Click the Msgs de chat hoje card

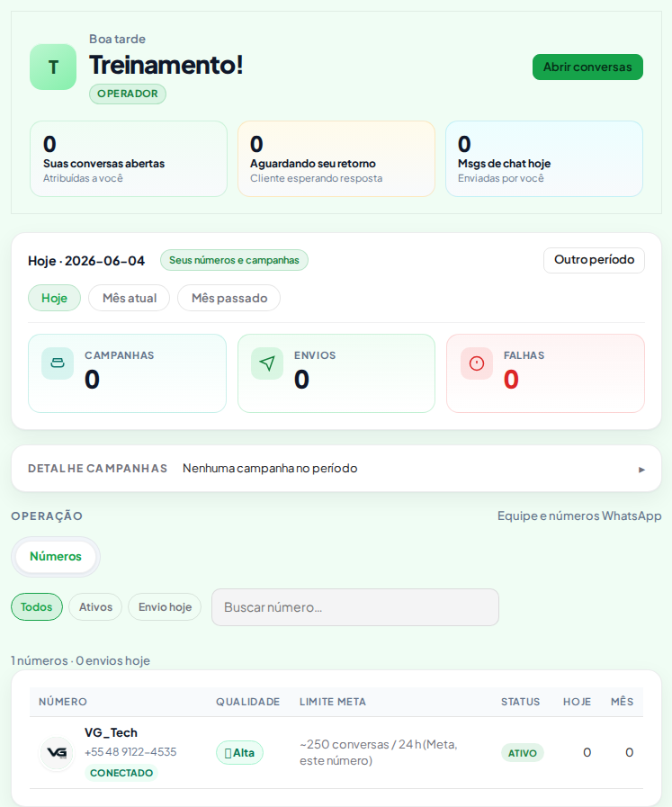tap(544, 158)
